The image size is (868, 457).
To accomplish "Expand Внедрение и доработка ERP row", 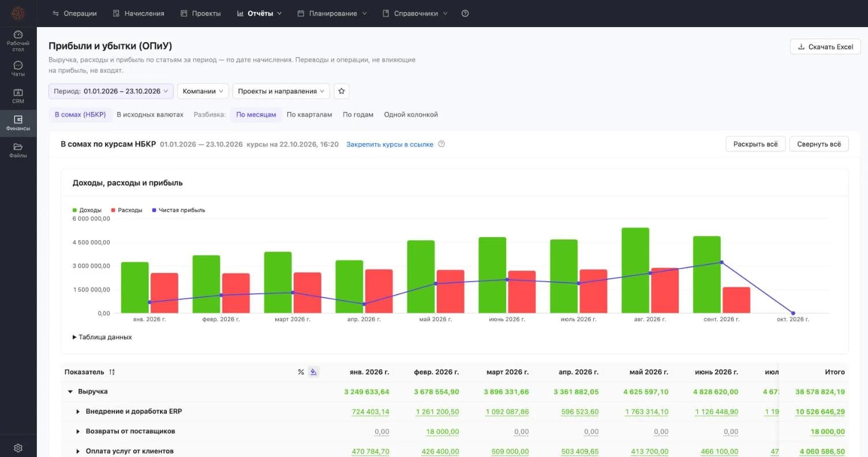I will pos(78,411).
